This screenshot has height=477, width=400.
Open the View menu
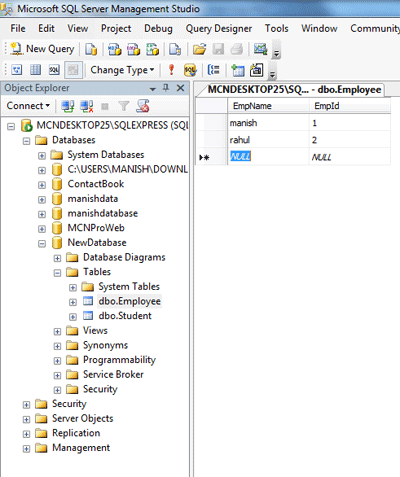78,28
